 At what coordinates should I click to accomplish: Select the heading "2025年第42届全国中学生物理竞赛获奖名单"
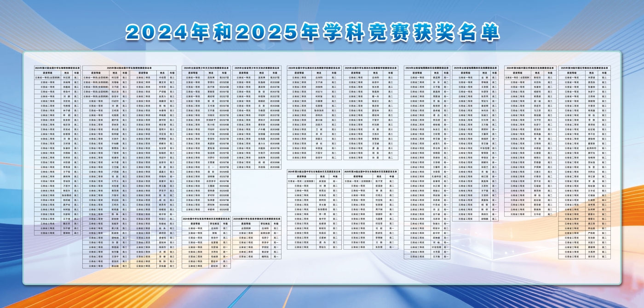click(x=129, y=68)
